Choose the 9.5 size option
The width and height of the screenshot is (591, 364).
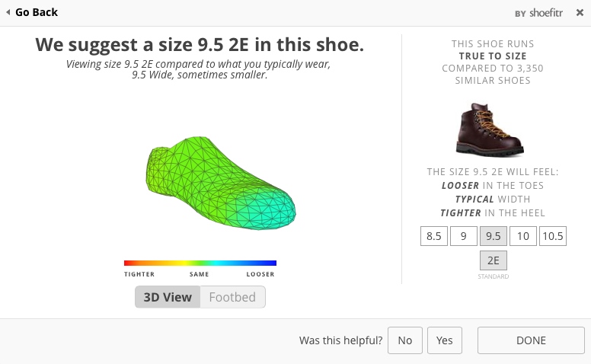(x=493, y=236)
